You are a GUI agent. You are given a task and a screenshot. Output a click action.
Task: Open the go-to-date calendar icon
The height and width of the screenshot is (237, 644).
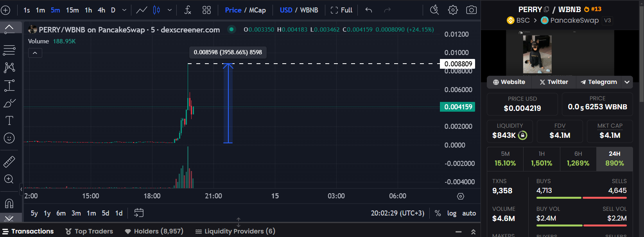point(139,213)
